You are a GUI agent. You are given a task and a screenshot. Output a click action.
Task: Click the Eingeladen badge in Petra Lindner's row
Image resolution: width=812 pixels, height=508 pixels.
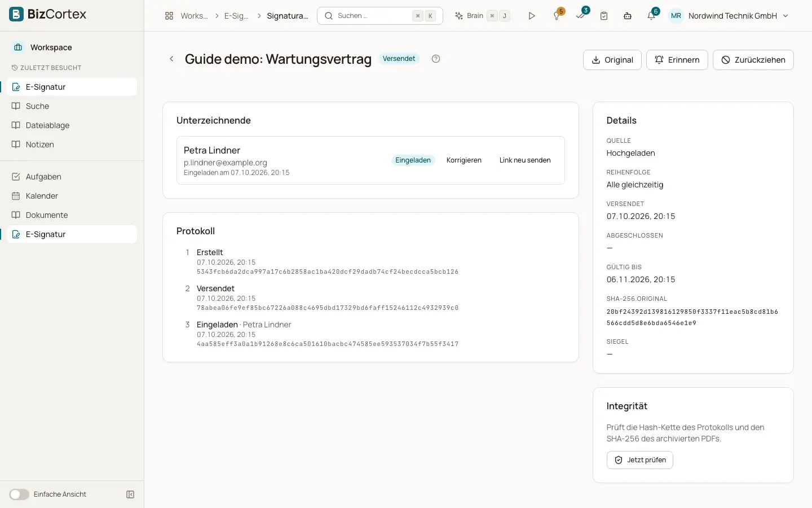[413, 160]
